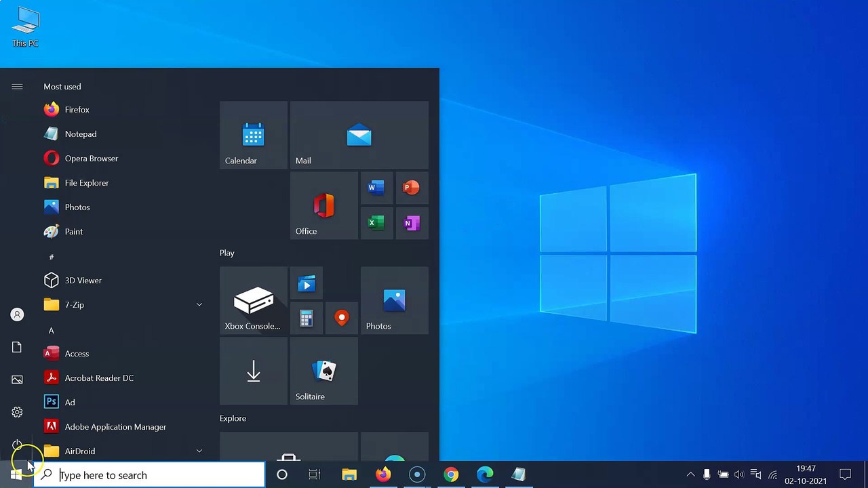Launch Notepad from the Start menu

click(x=122, y=134)
